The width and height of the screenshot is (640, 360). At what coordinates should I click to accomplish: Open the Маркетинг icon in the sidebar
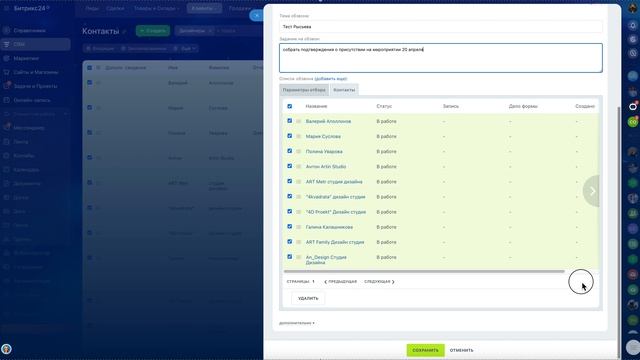tap(7, 58)
